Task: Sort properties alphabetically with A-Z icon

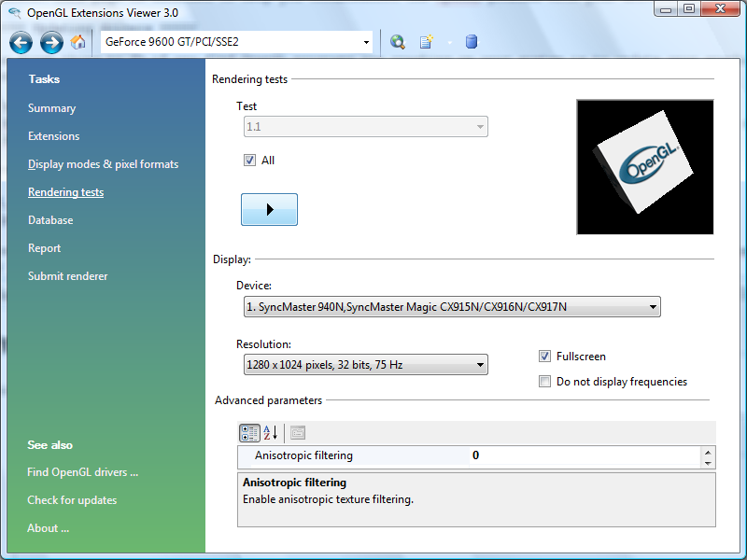Action: [271, 432]
